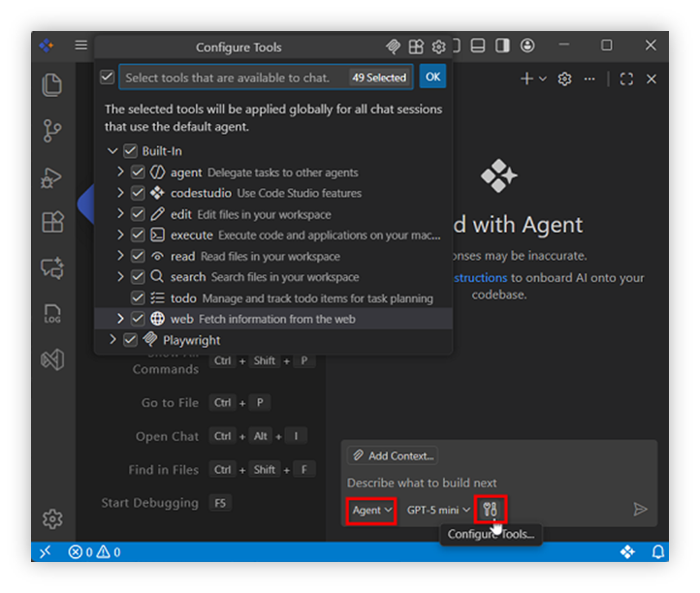
Task: Open the LOG viewer icon in sidebar
Action: (x=52, y=314)
